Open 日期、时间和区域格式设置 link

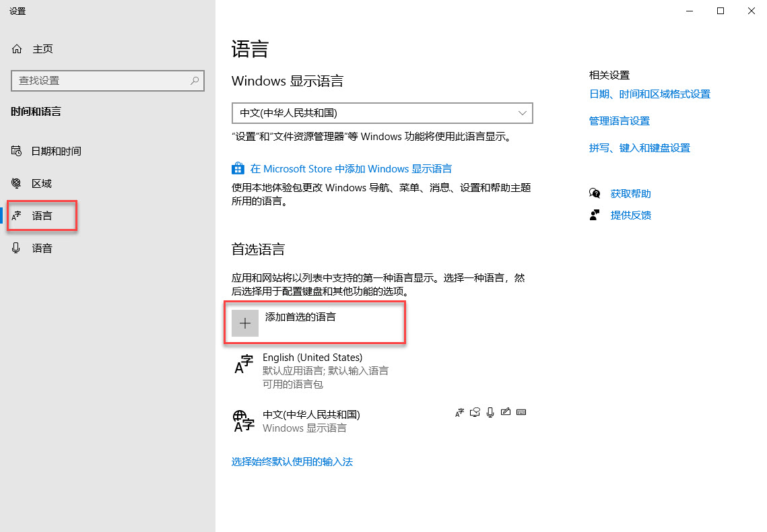pos(650,94)
